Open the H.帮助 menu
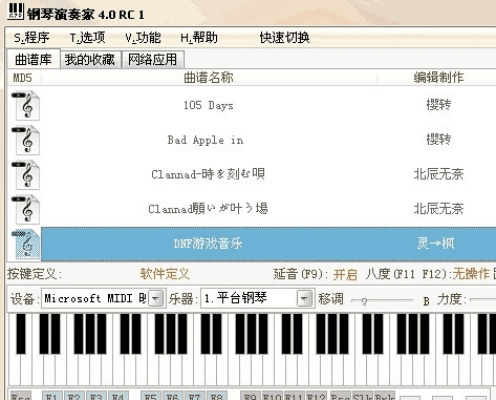Viewport: 496px width, 400px height. coord(199,38)
